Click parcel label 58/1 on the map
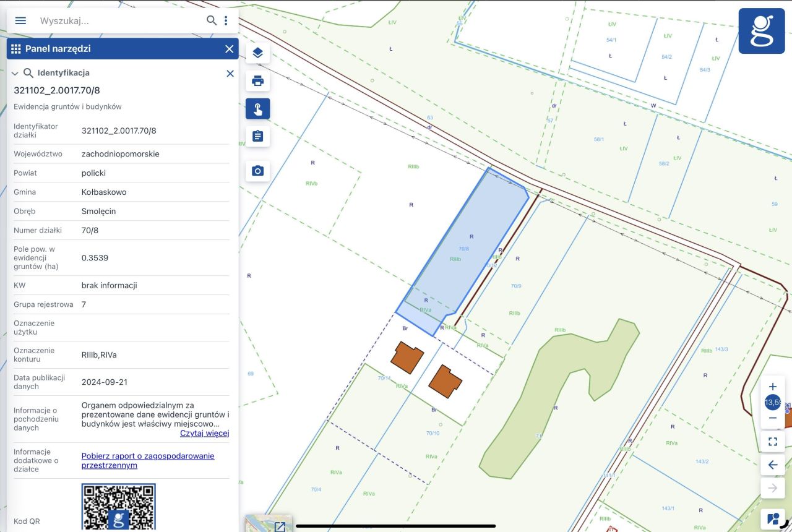792x532 pixels. click(x=599, y=139)
